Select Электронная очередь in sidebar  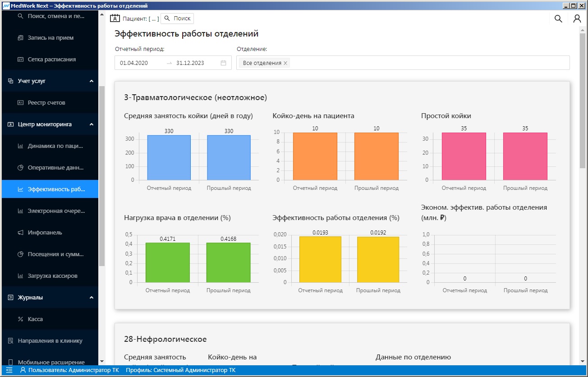(55, 211)
